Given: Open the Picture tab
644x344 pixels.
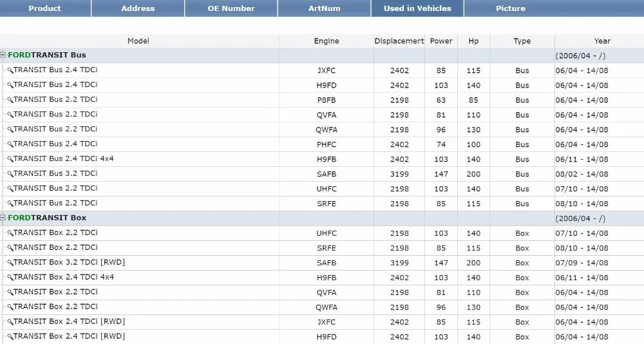Looking at the screenshot, I should click(511, 8).
